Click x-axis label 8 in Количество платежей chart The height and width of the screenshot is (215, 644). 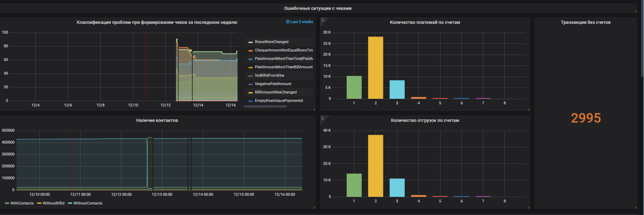tap(504, 103)
